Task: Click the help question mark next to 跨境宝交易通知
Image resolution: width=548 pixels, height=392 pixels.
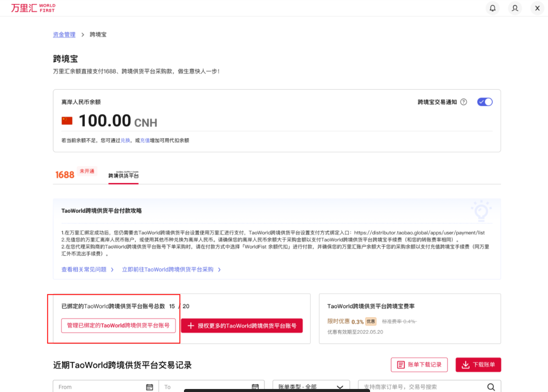Action: point(463,102)
